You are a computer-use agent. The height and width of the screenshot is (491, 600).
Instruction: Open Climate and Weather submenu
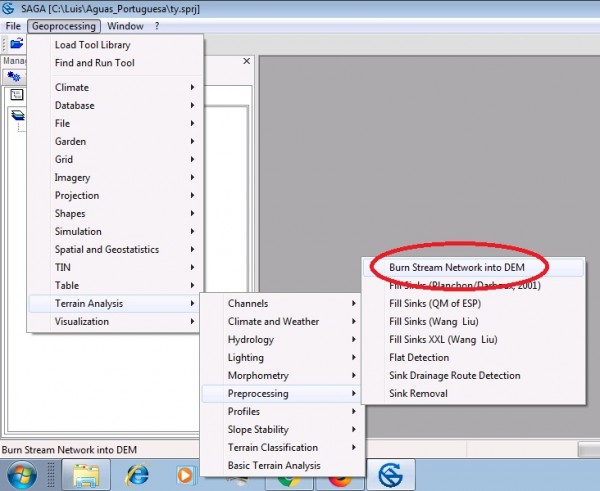point(282,321)
